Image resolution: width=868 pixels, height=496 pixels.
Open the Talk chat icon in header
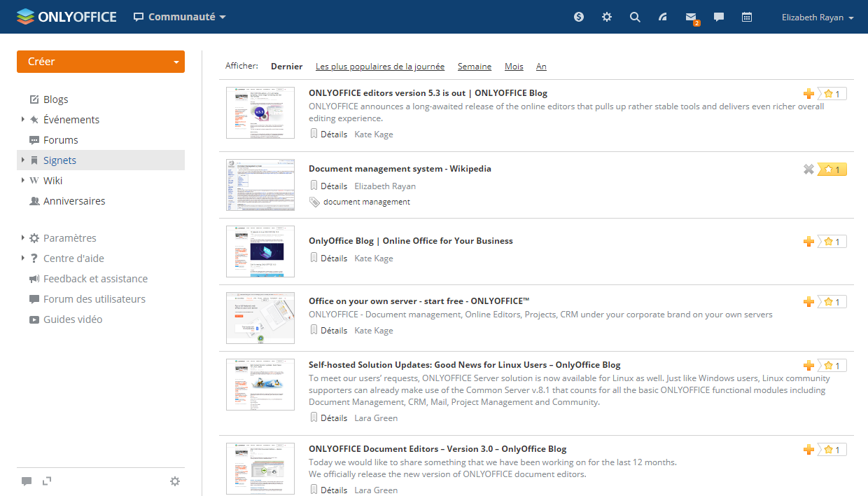[719, 17]
